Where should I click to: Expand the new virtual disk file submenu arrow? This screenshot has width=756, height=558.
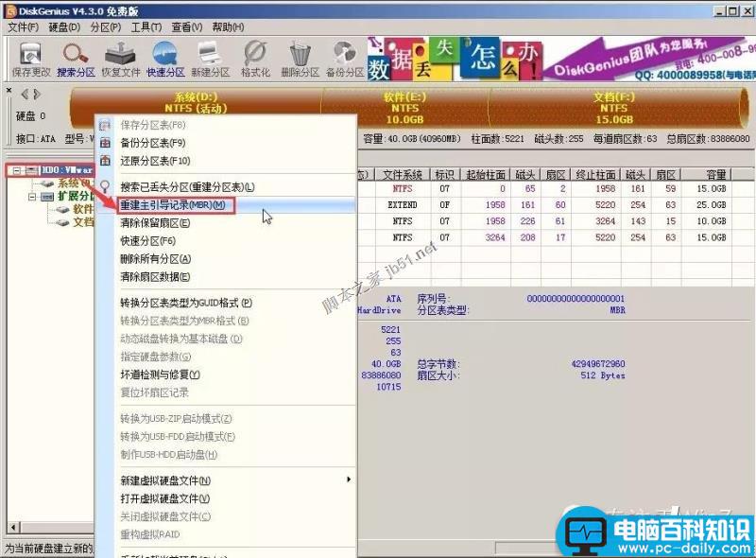point(348,480)
